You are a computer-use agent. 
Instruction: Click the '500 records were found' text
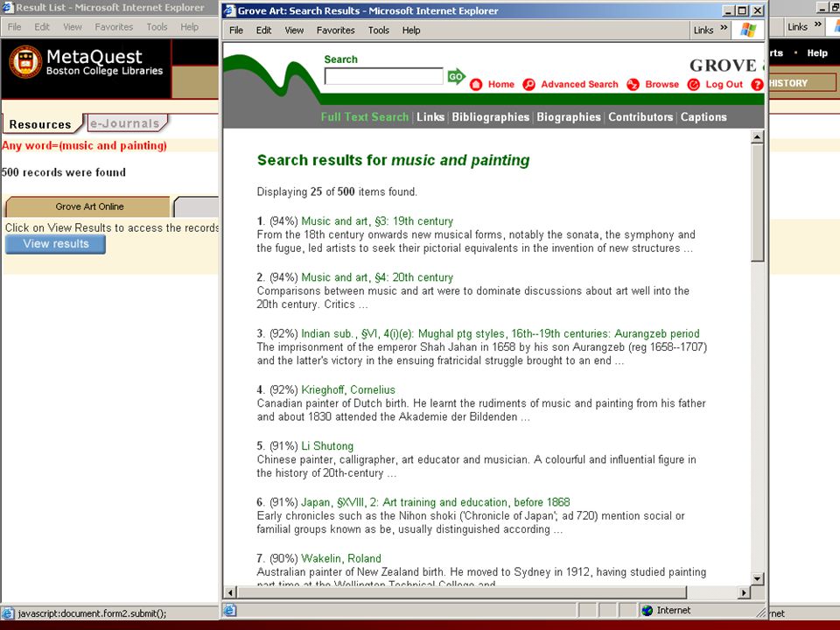pos(64,172)
